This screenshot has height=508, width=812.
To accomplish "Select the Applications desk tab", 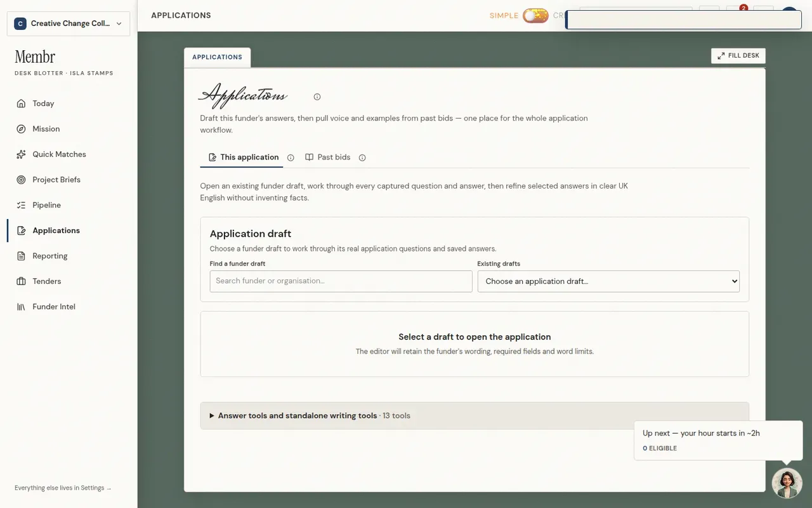I will [217, 57].
